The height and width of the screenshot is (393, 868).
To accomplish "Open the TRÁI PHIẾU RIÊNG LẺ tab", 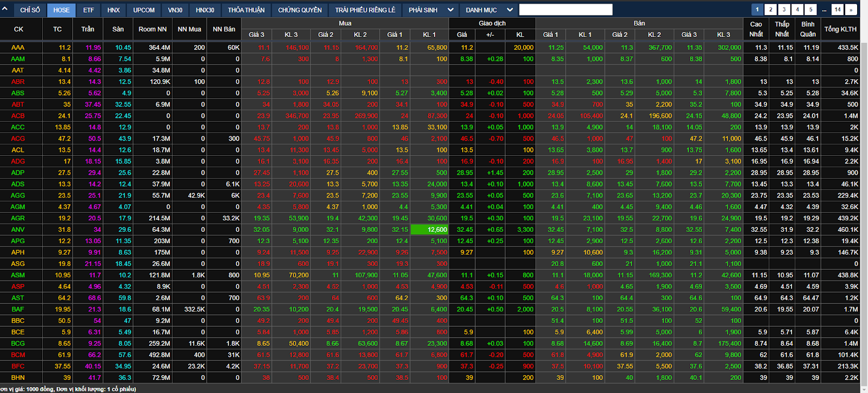I will (x=365, y=10).
